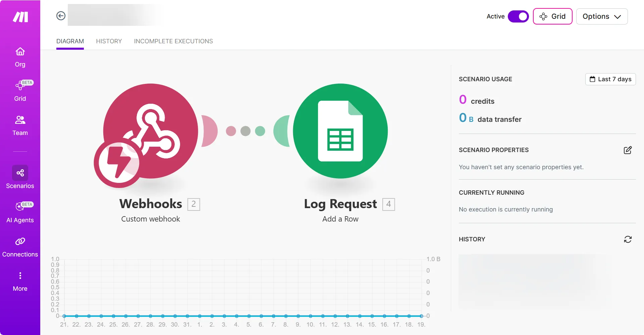
Task: Click the Scenario Usage heading
Action: pyautogui.click(x=485, y=79)
